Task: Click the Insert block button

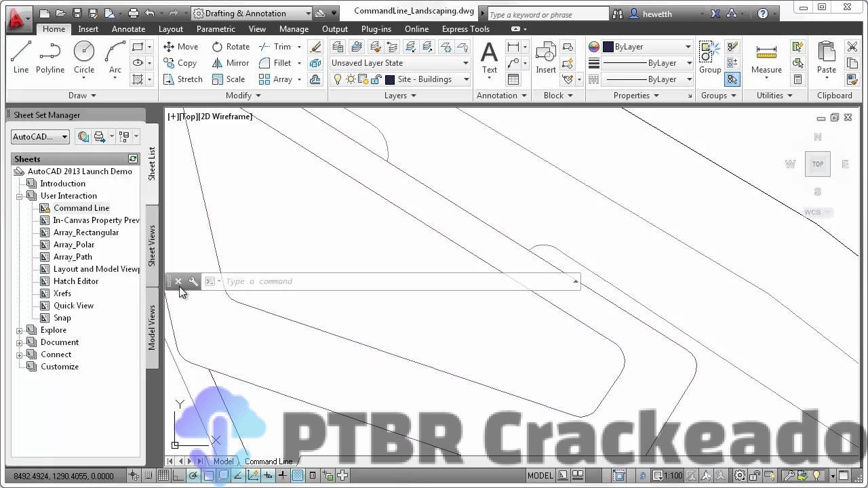Action: pos(546,57)
